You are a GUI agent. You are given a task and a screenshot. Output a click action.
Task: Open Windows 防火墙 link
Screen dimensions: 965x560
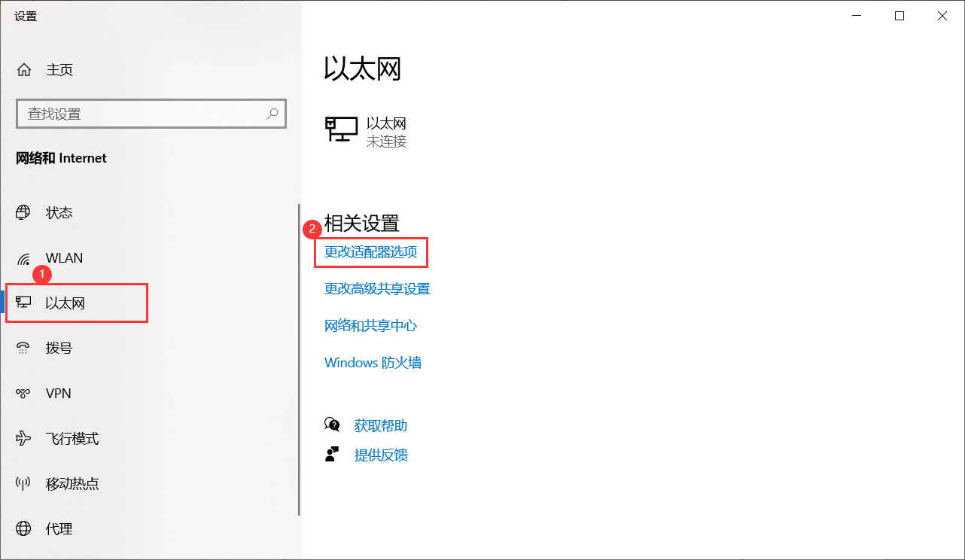(x=373, y=363)
